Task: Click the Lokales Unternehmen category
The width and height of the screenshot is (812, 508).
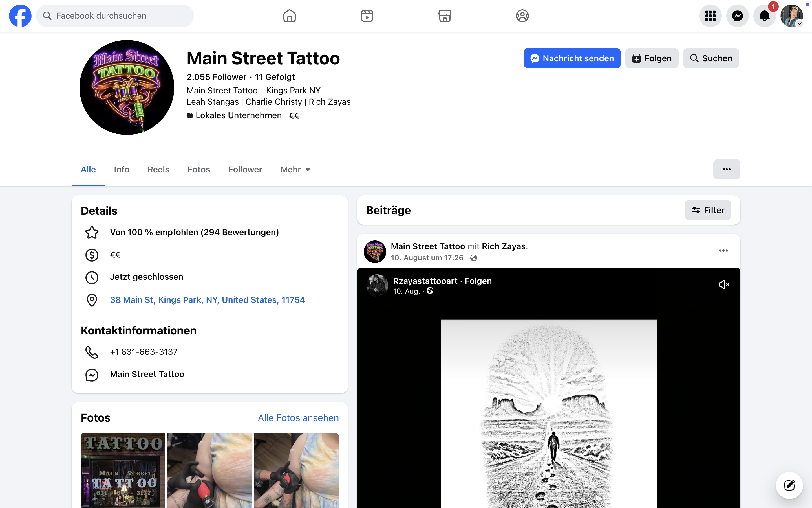Action: (x=239, y=115)
